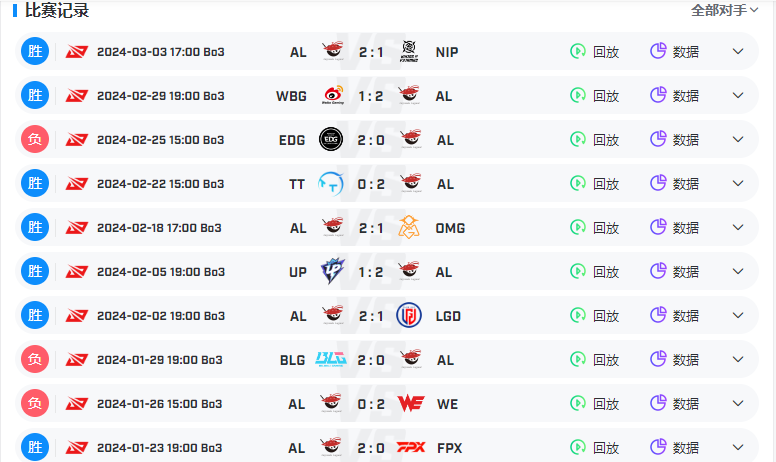
Task: Click the TT team logo
Action: pyautogui.click(x=331, y=184)
